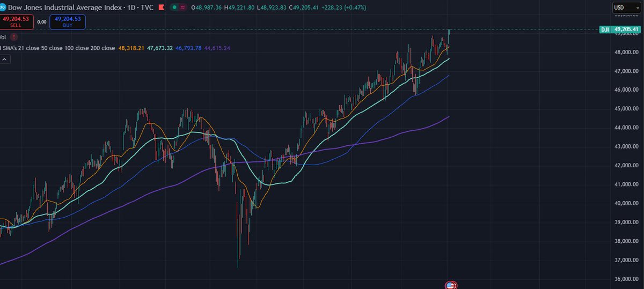Click the SELL 49,204.53 button
This screenshot has height=289, width=644.
[16, 21]
